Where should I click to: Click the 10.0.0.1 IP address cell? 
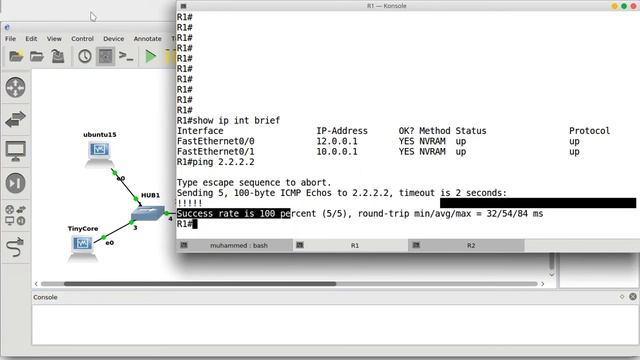[x=337, y=152]
